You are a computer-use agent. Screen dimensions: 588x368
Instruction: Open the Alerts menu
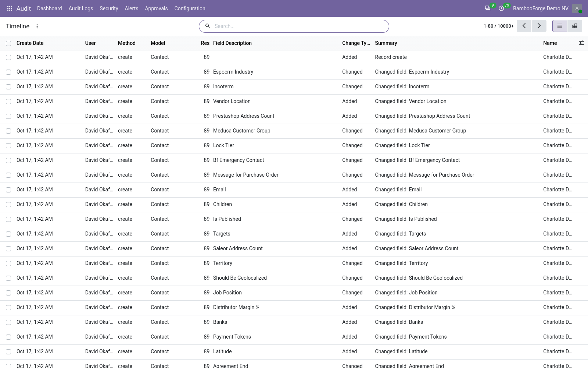tap(132, 8)
